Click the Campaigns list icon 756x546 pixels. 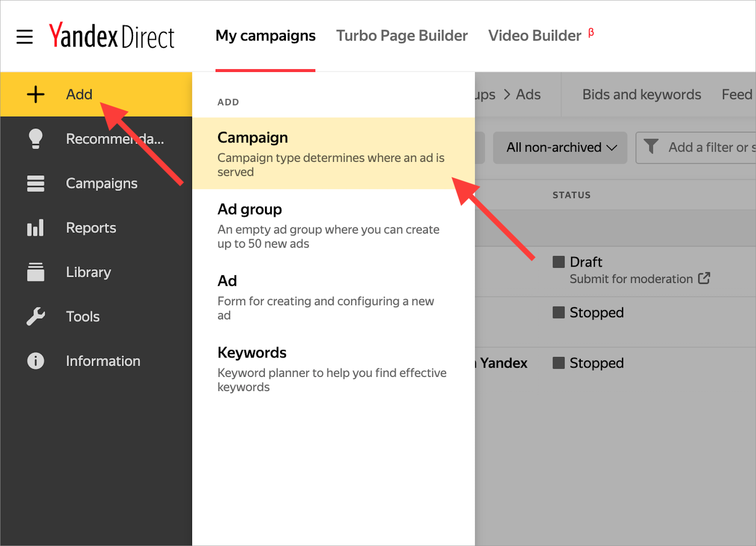click(36, 184)
